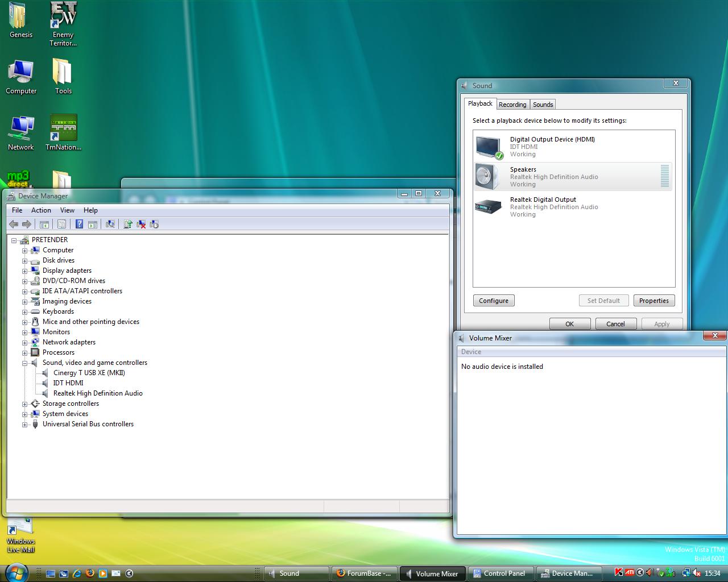Open the Properties toolbar icon in Device Manager
This screenshot has height=582, width=728.
[62, 224]
